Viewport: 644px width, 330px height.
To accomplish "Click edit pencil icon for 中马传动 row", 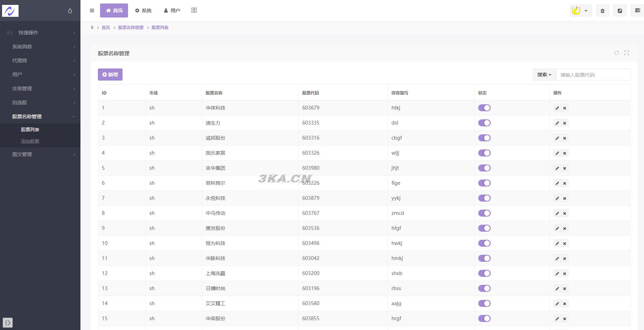I will point(557,213).
